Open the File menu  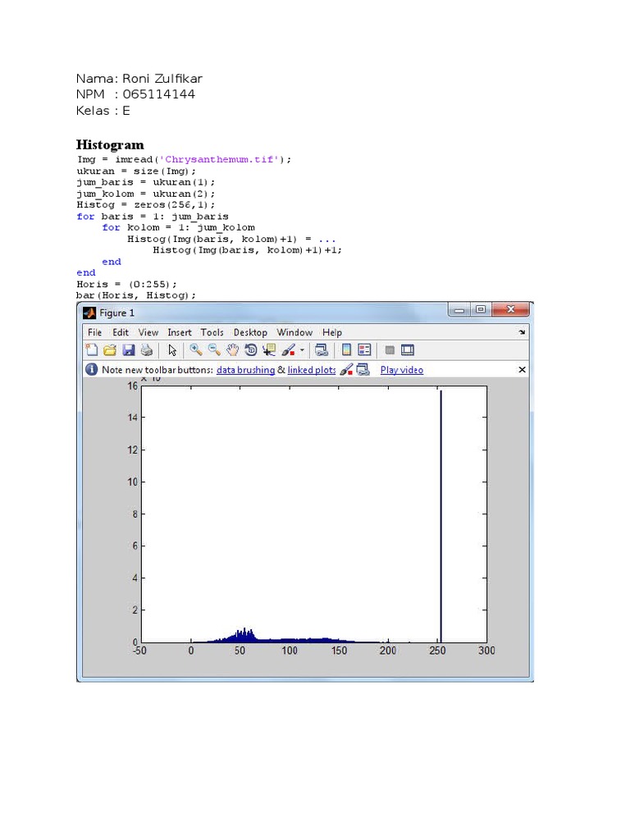coord(95,332)
